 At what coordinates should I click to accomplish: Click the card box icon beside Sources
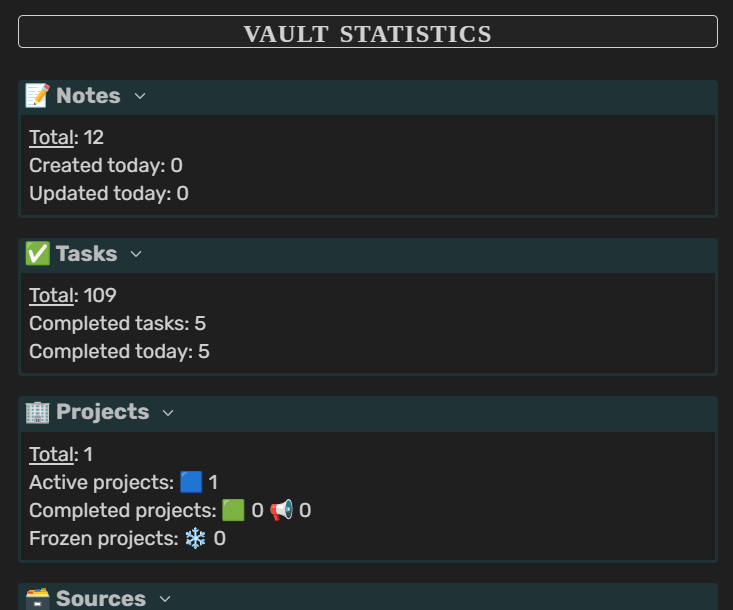37,598
